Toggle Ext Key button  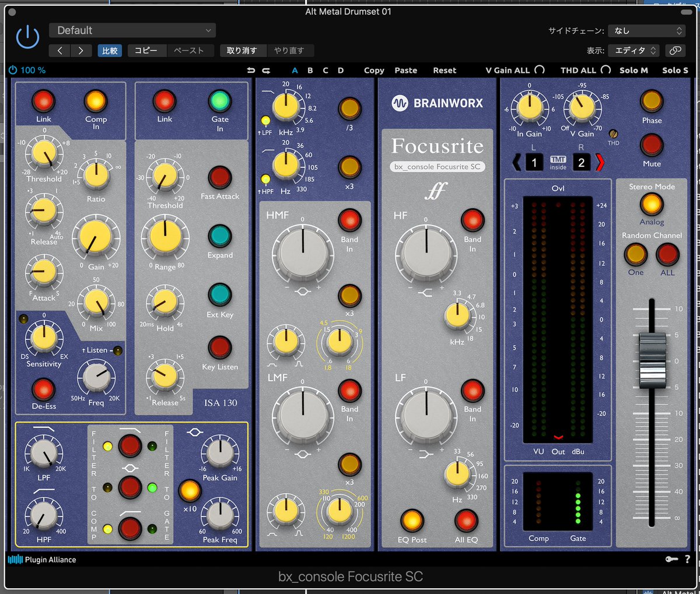pos(220,295)
